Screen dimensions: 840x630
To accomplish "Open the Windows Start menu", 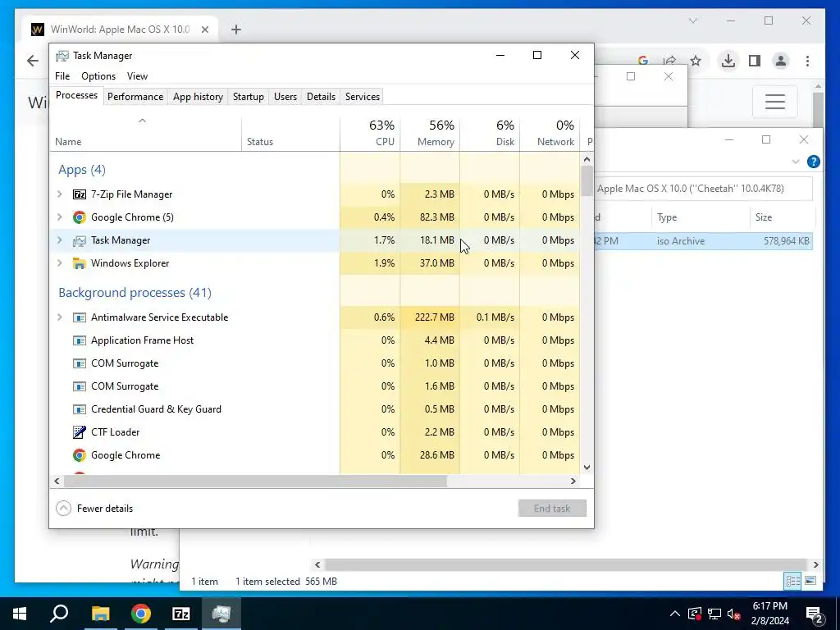I will click(20, 614).
